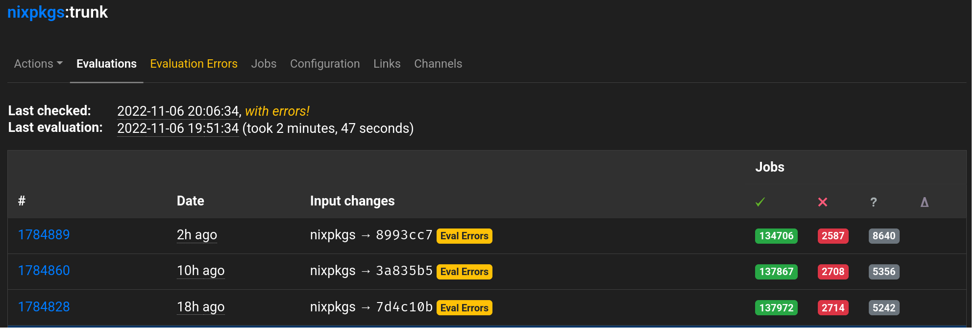Click the delta changed jobs column icon
Screen dimensions: 980x330
[x=925, y=202]
